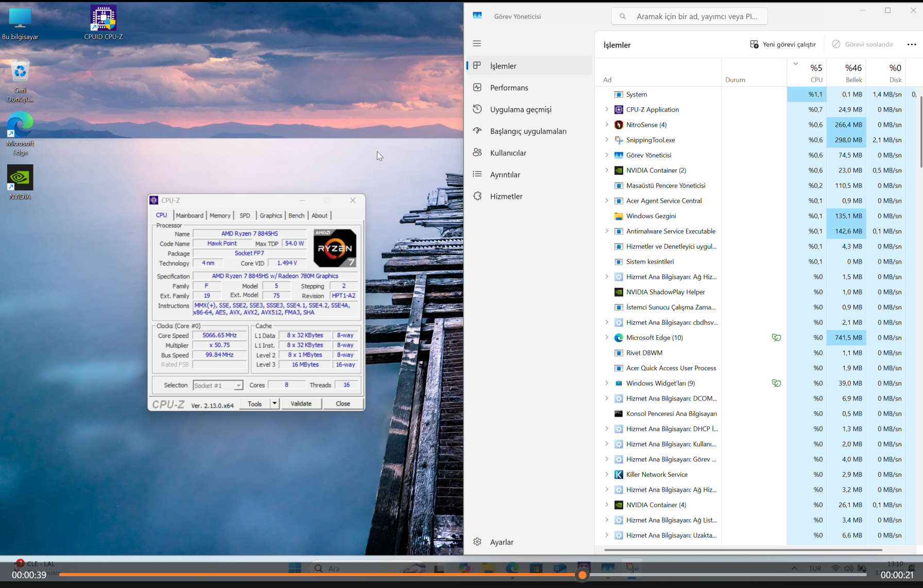Select the NVIDIA ShadowPlay Helper icon

[619, 292]
